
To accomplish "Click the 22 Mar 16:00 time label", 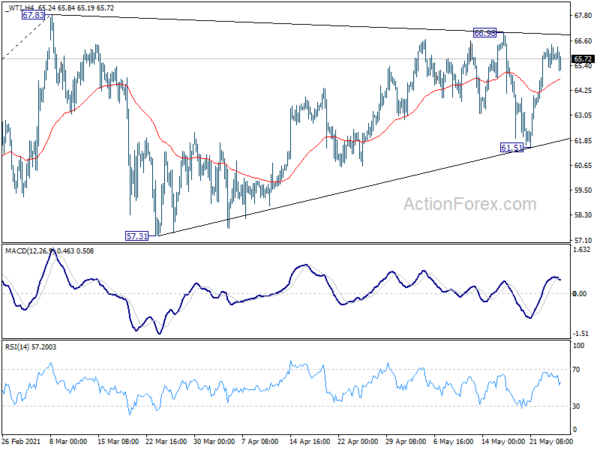I will point(166,441).
